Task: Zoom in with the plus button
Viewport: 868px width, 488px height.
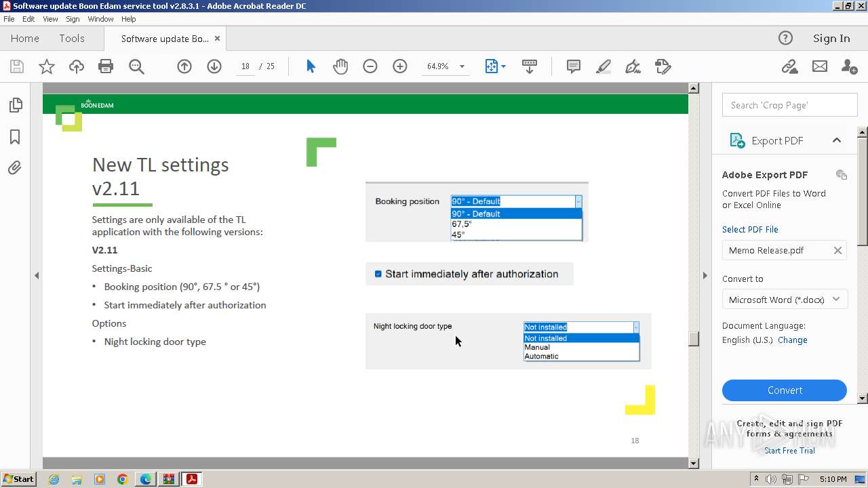Action: click(x=400, y=66)
